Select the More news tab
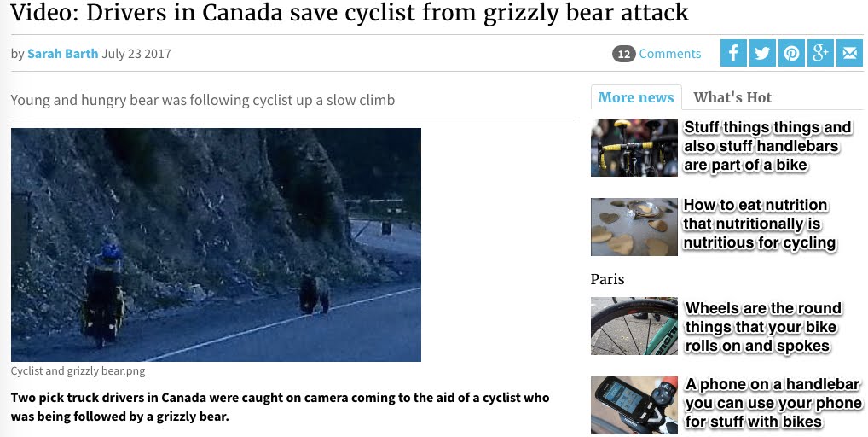 tap(636, 97)
